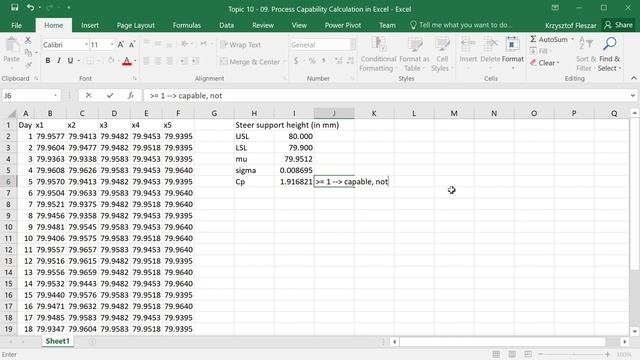640x360 pixels.
Task: Switch to Page Layout view in status bar
Action: tap(512, 354)
